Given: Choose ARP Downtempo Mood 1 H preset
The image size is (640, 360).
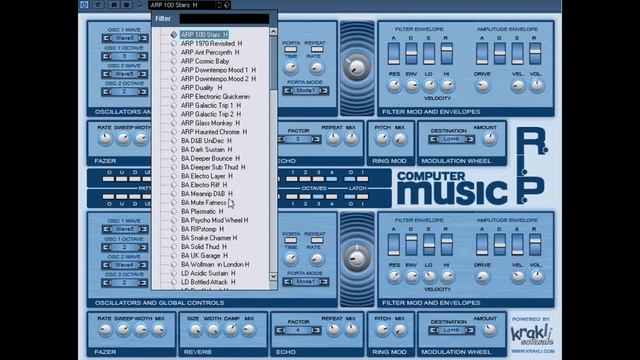Looking at the screenshot, I should tap(218, 70).
